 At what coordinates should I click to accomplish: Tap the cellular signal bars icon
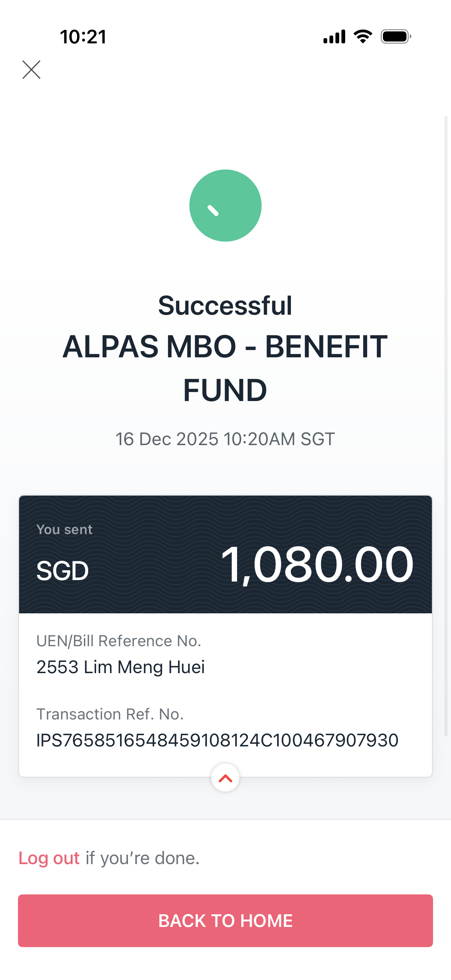[x=334, y=37]
